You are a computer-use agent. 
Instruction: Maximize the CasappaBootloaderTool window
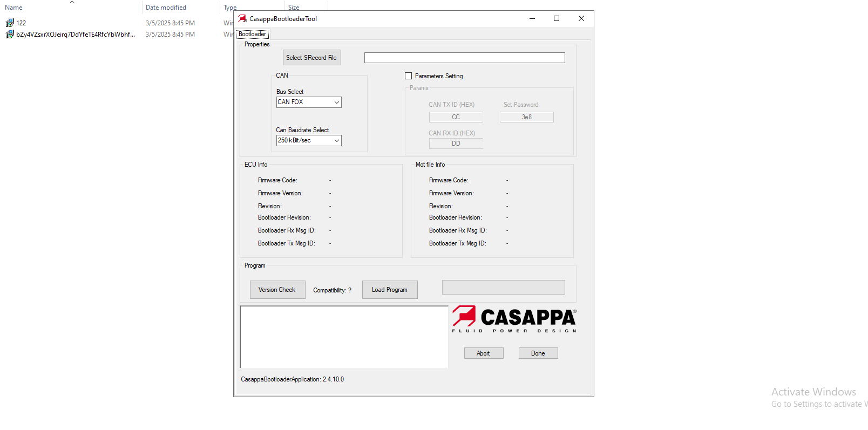tap(557, 18)
